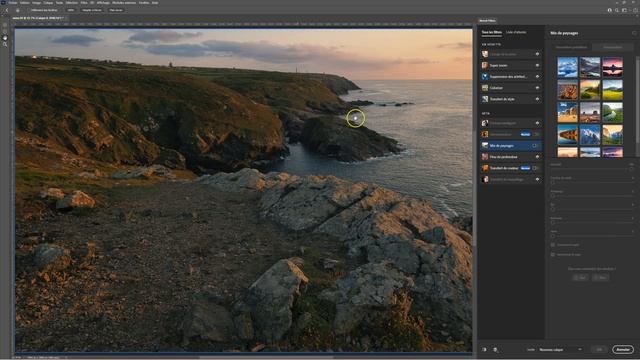Screen dimensions: 640x360
Task: Click the Coloriser filter thumbnail icon
Action: pos(485,88)
